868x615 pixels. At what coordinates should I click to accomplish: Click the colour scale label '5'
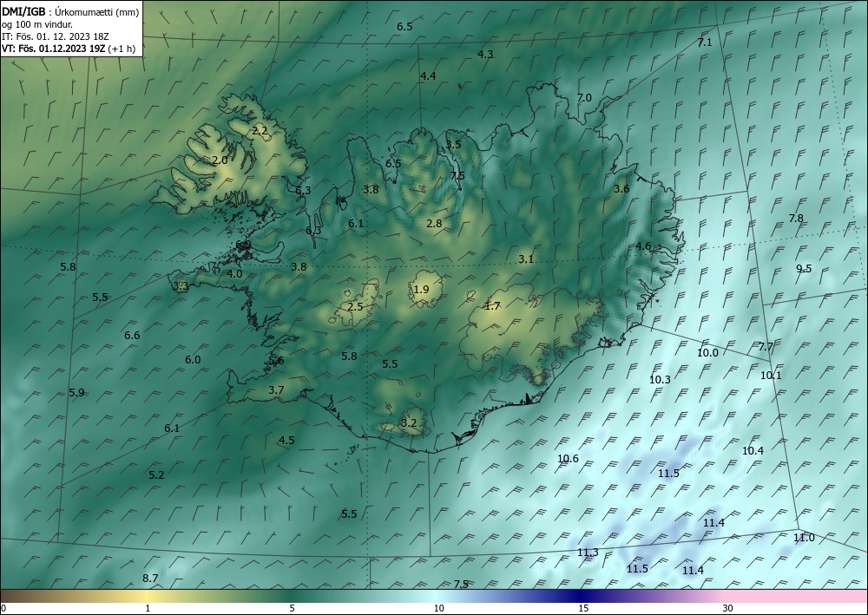point(292,608)
